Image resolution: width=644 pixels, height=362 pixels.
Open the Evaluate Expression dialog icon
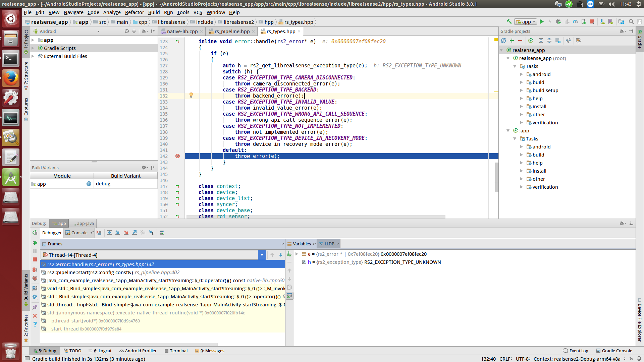(x=162, y=232)
